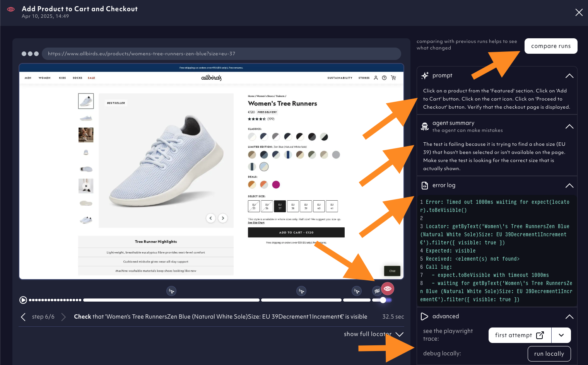Viewport: 588px width, 365px height.
Task: Open SUSTAINABILITY in the preview navigation
Action: coord(340,78)
